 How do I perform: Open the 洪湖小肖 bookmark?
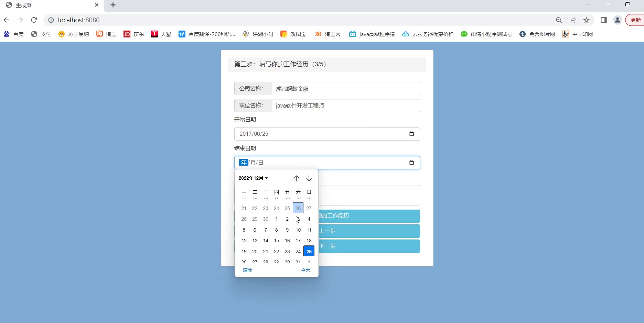pyautogui.click(x=258, y=34)
